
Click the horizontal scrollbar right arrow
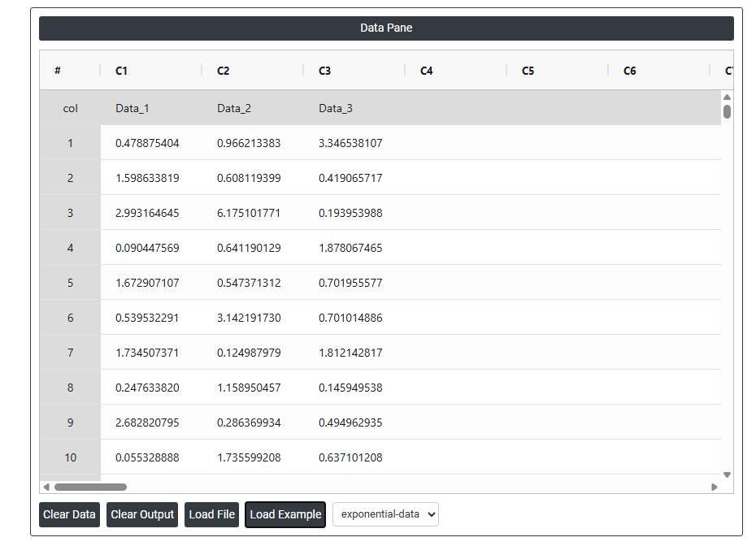click(x=715, y=487)
